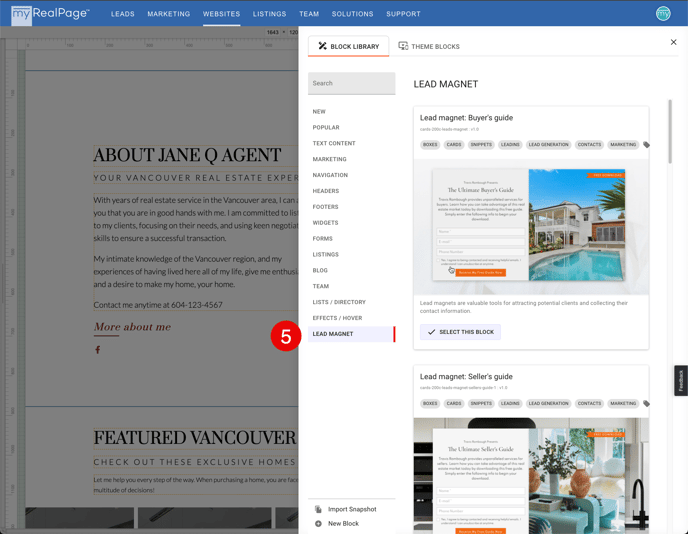The height and width of the screenshot is (534, 688).
Task: Open the Feedback side tab
Action: pos(681,381)
